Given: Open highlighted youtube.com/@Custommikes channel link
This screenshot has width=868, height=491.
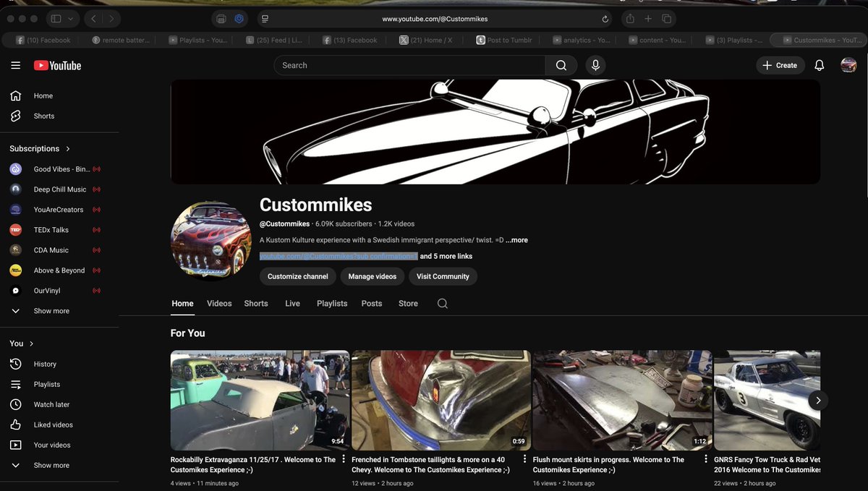Looking at the screenshot, I should coord(339,256).
